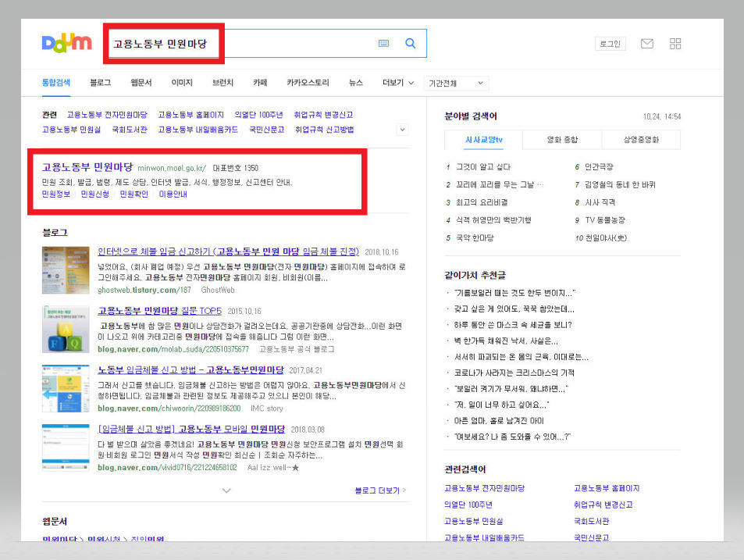Screen dimensions: 744x560
Task: Click FAQ blocks thumbnail of TOP5 post
Action: point(66,329)
